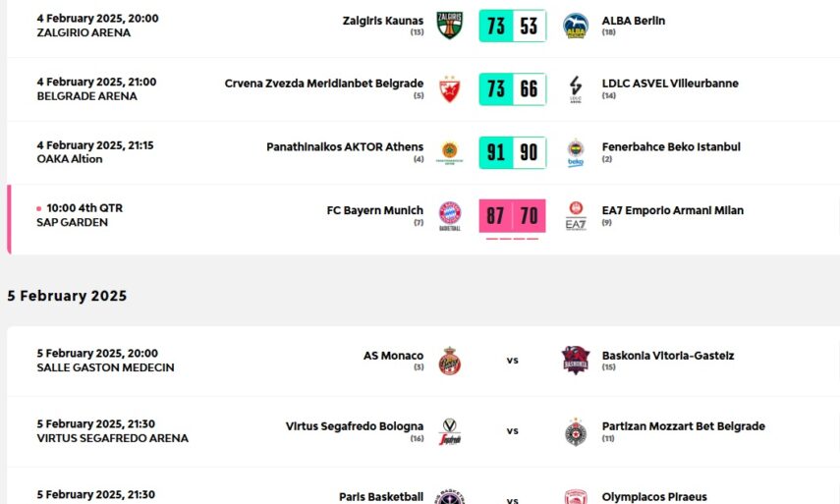
Task: Click the Virtus Segafredo Bologna logo
Action: click(450, 431)
